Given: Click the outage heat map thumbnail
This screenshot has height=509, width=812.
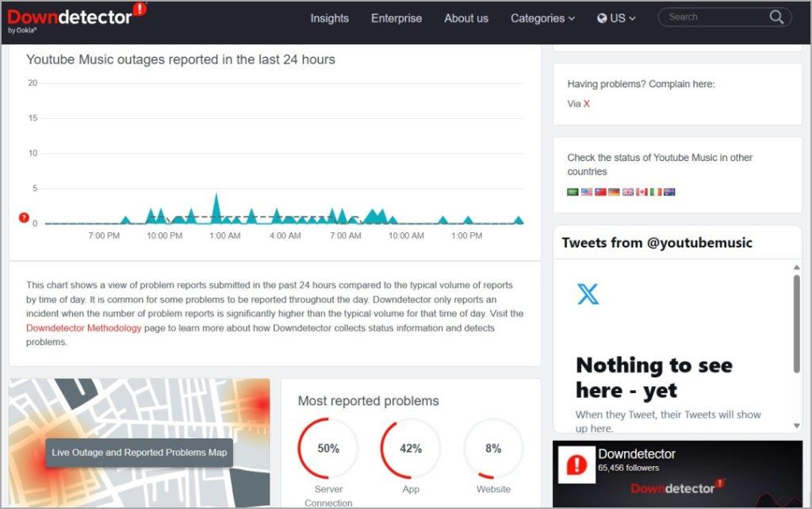Looking at the screenshot, I should click(140, 442).
